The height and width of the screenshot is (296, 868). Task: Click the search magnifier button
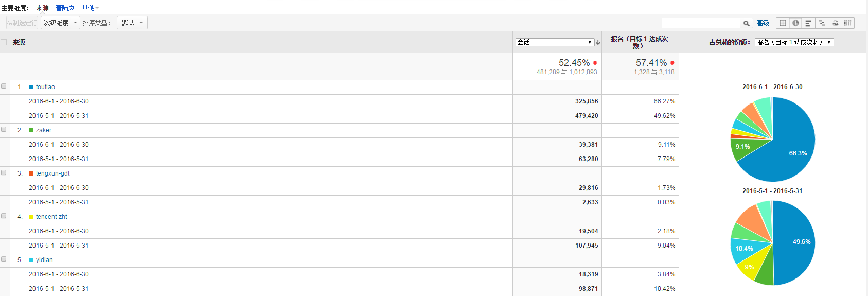coord(747,23)
